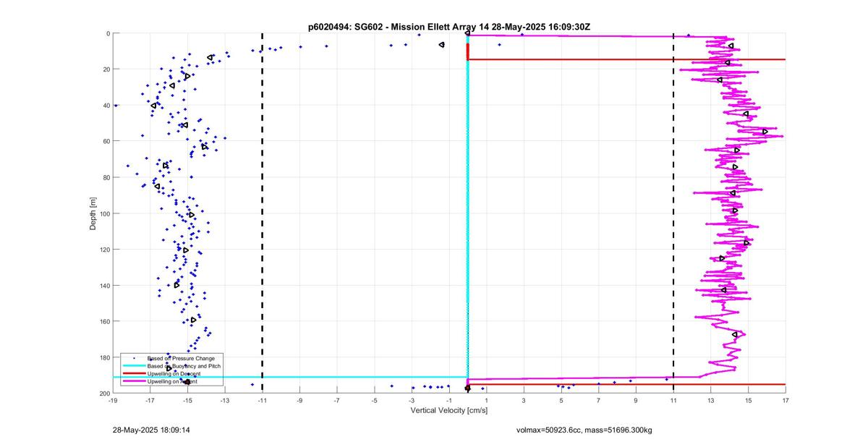Viewport: 868px width, 442px height.
Task: Click x-axis tick label '-17'
Action: (150, 400)
